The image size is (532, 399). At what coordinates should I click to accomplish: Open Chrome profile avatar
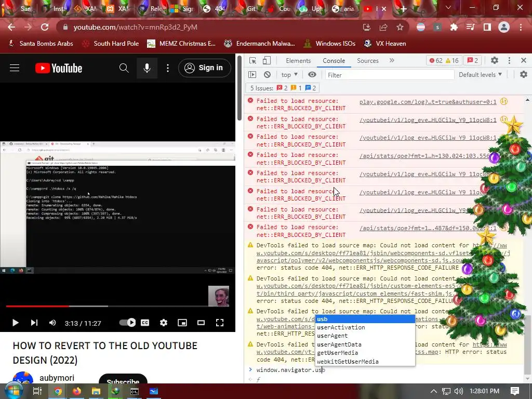coord(504,27)
